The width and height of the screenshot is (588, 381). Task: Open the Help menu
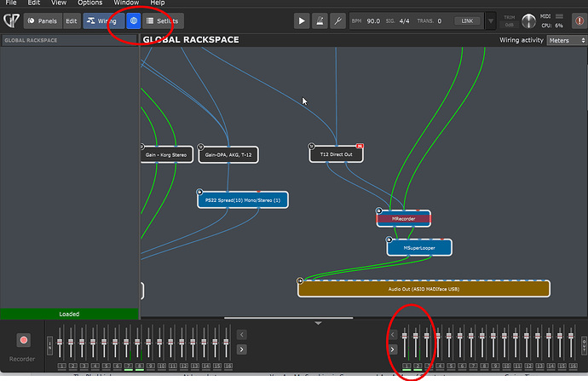click(158, 3)
